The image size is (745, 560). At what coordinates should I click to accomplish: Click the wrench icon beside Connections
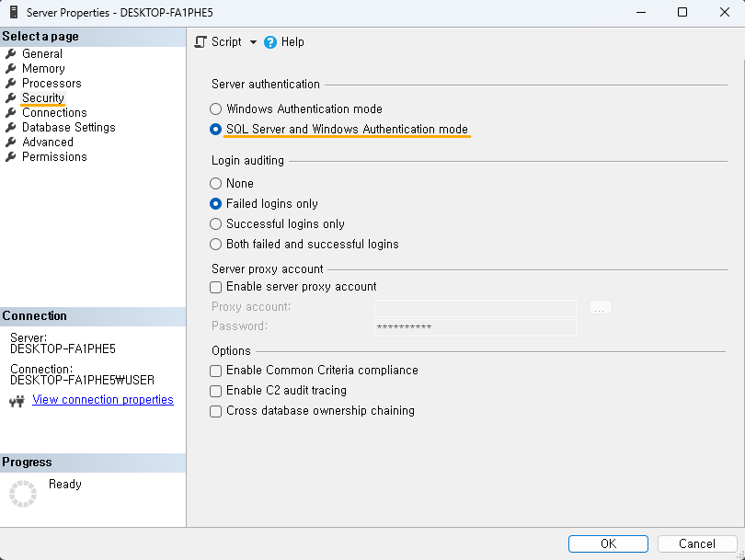click(10, 112)
